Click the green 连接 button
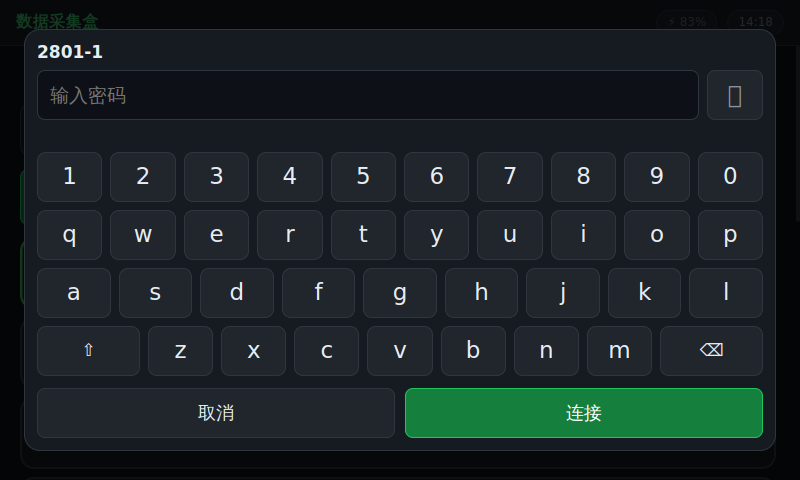This screenshot has width=800, height=480. point(584,413)
